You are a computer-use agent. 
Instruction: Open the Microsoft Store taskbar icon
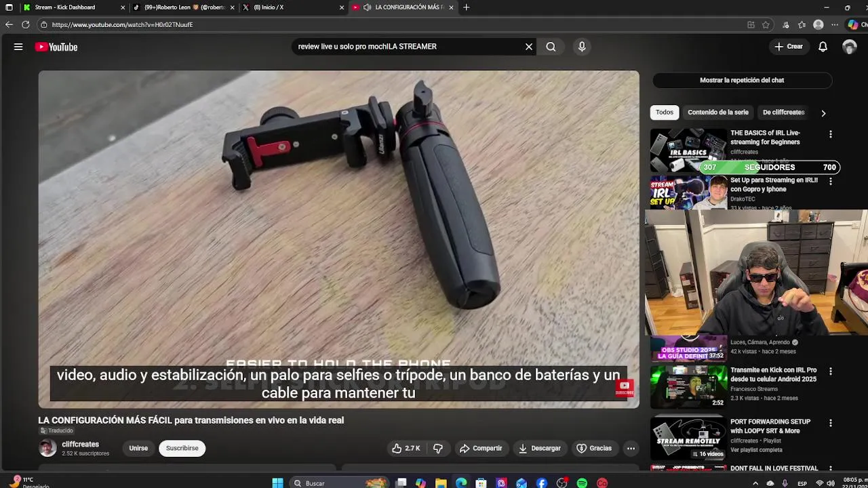(481, 483)
